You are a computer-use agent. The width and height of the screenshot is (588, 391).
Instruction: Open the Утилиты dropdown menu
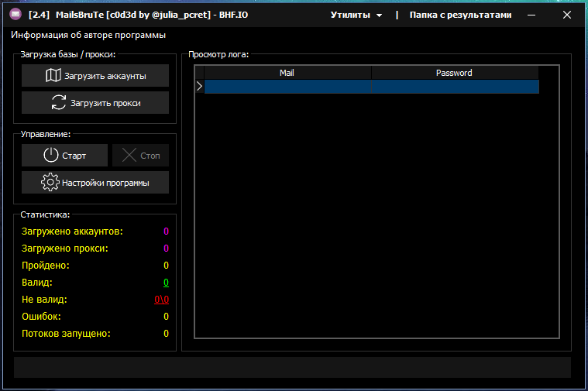[356, 15]
